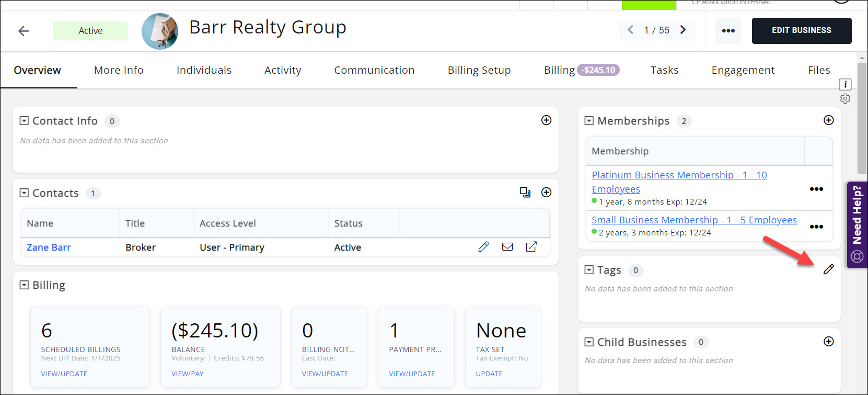Edit tags using the pencil icon

pos(828,269)
